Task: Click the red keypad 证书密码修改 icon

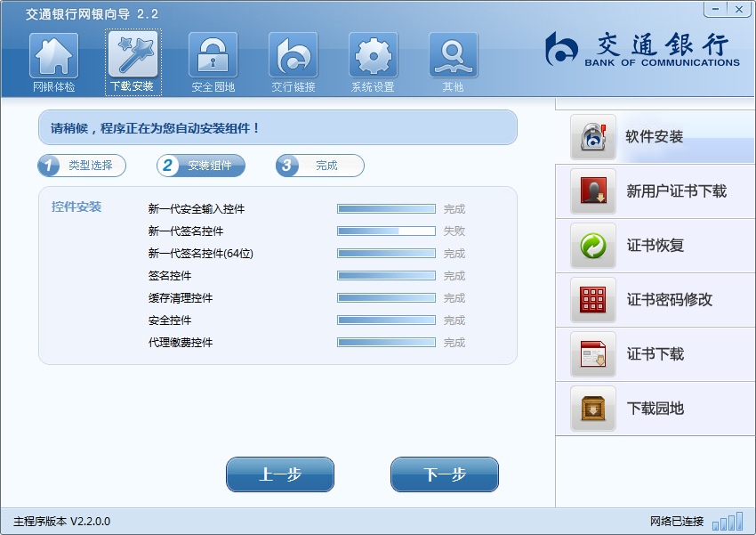Action: click(593, 300)
